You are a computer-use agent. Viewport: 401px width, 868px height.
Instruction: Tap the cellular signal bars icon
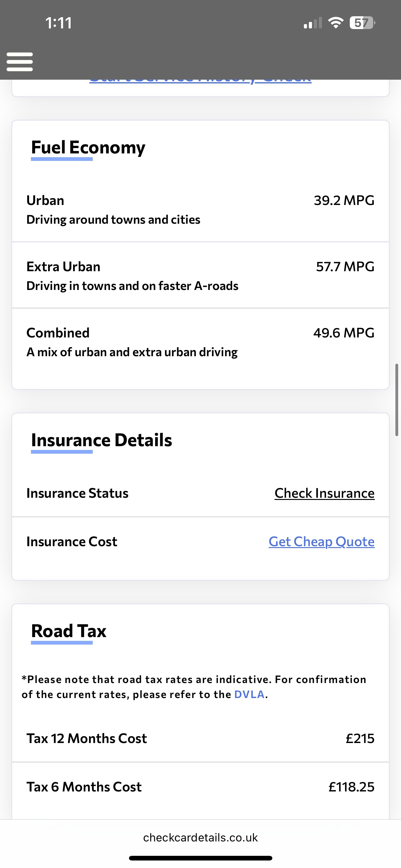coord(313,23)
